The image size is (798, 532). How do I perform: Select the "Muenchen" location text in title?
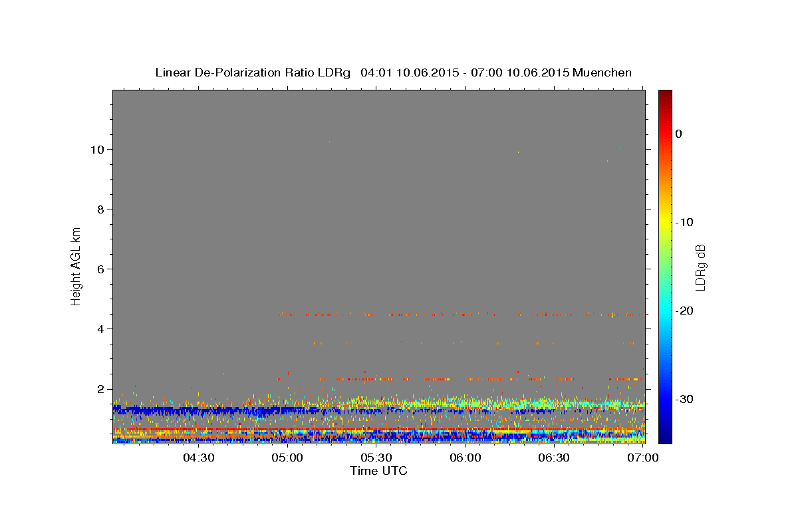pos(602,72)
